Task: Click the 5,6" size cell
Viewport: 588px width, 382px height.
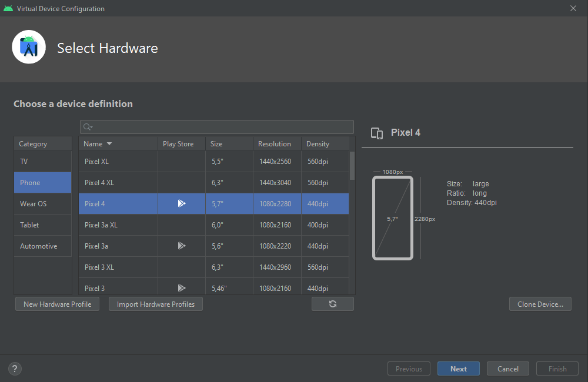Action: click(229, 246)
